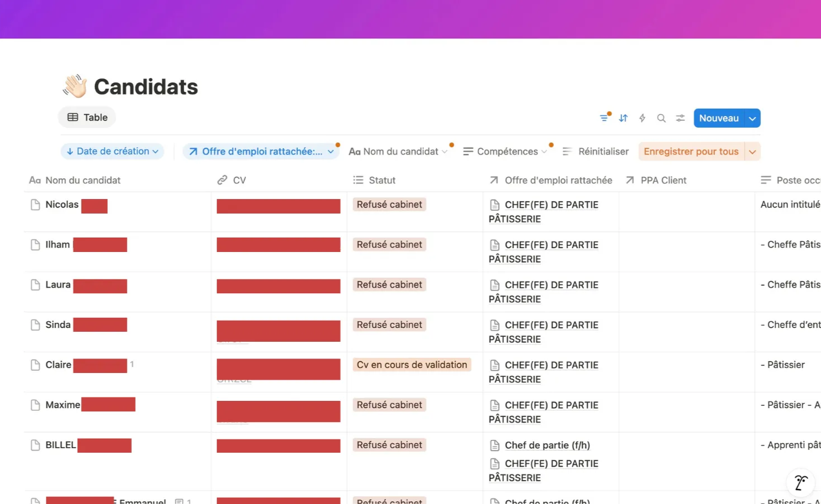Open the search magnifier icon
Viewport: 821px width, 504px height.
coord(661,118)
